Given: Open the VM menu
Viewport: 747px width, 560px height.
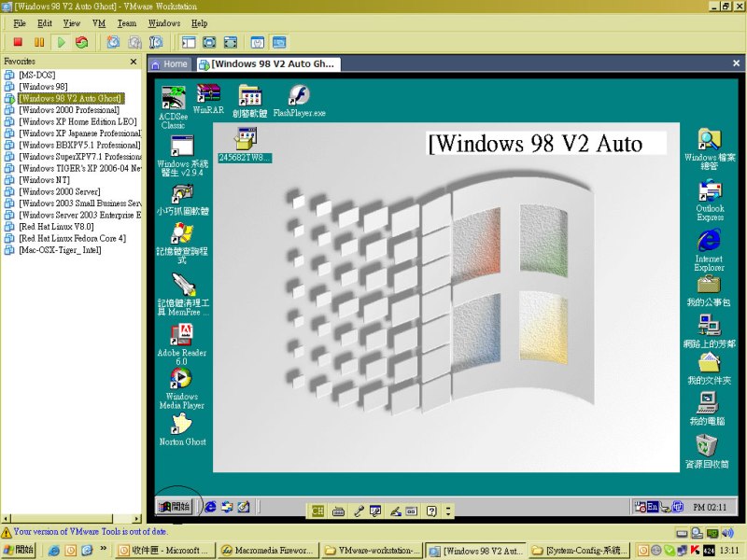Looking at the screenshot, I should coord(99,23).
